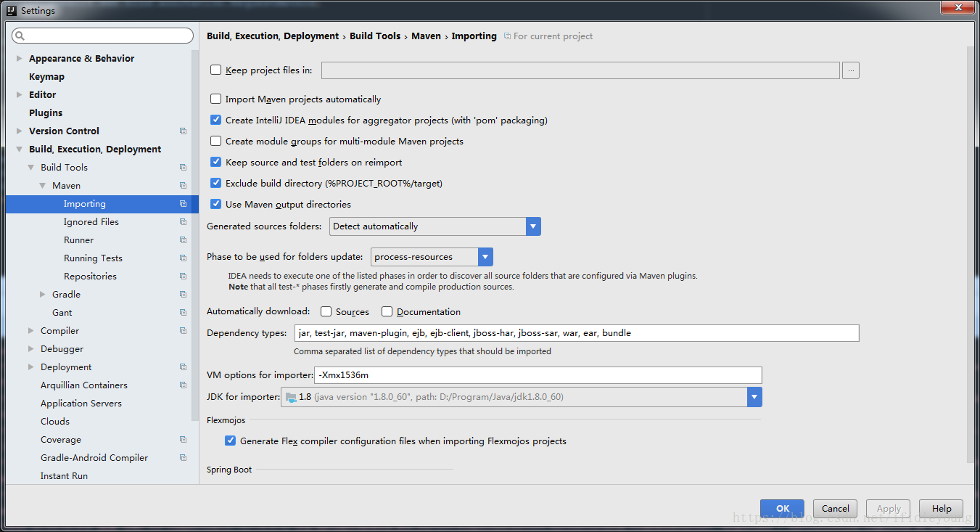Open the 'Generated sources folders' dropdown
Screen dimensions: 980x532
click(x=533, y=226)
